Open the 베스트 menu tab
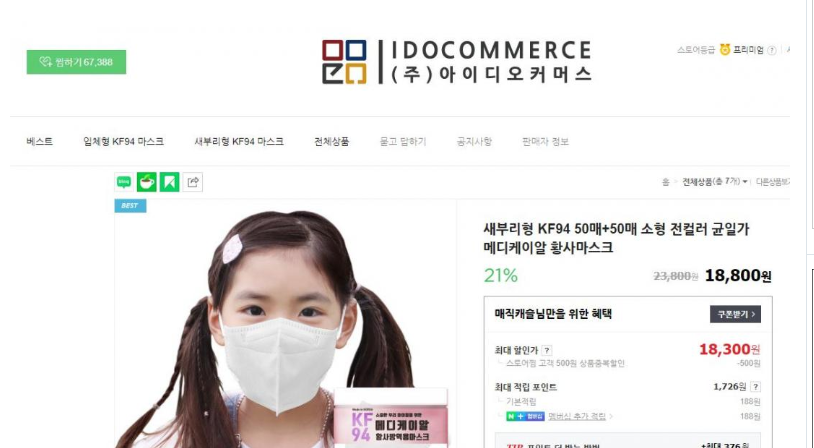The height and width of the screenshot is (448, 814). coord(39,141)
